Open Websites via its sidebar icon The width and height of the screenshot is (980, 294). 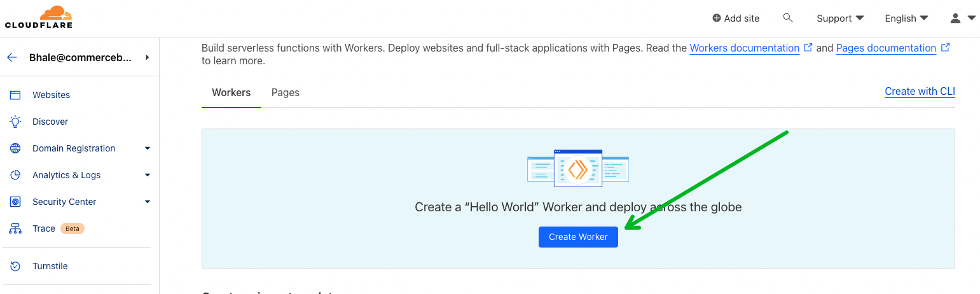point(15,95)
